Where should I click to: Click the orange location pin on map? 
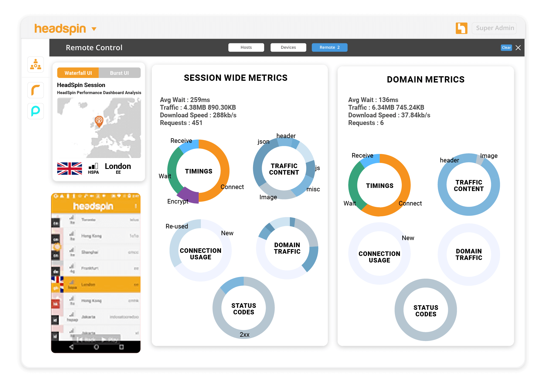pos(99,121)
